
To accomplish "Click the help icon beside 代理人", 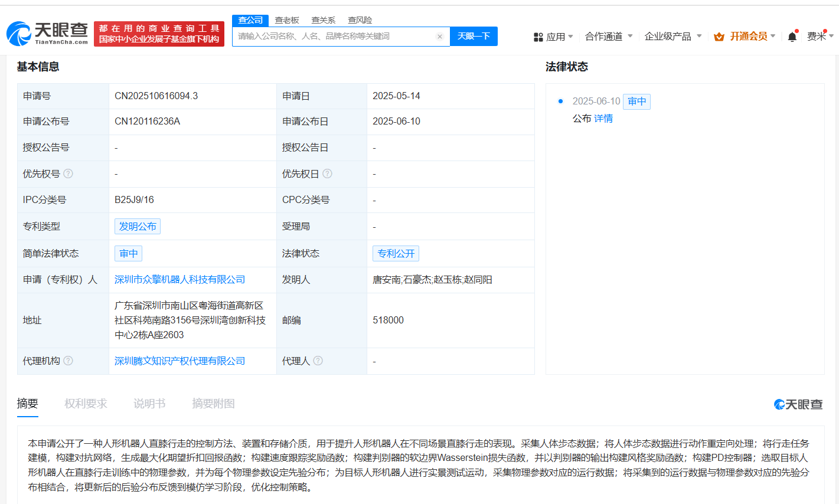I will coord(318,361).
